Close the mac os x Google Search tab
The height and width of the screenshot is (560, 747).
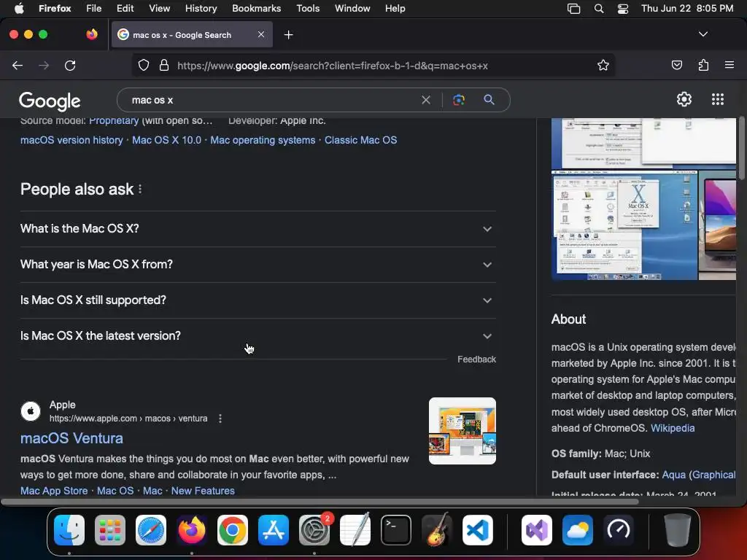261,34
